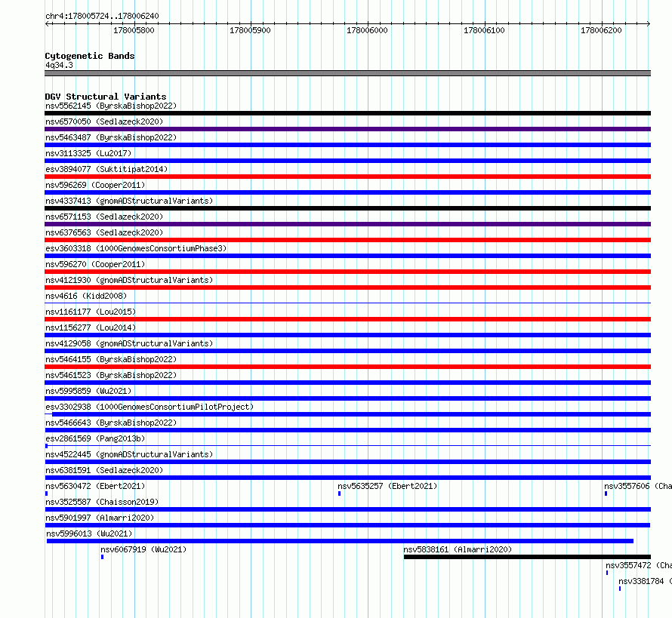Open nsv5838161 (Almarri2020) variant
672x618 pixels.
[x=458, y=549]
